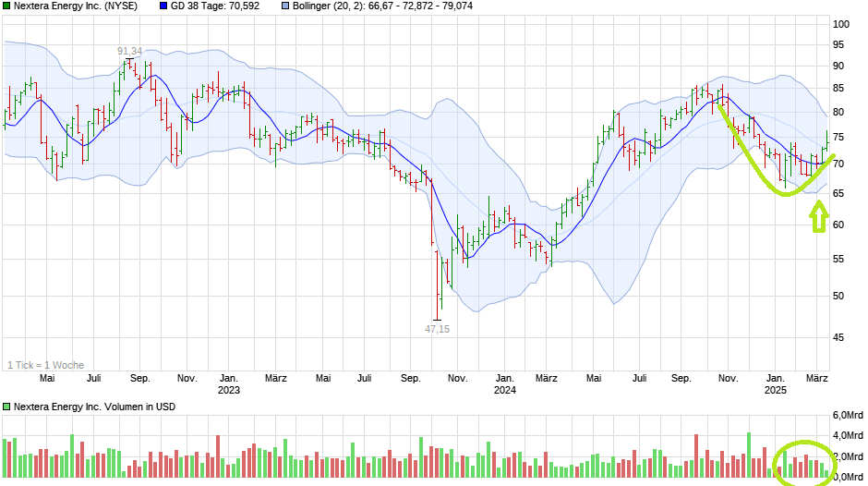The width and height of the screenshot is (868, 486).
Task: Click the green Nextera Energy legend square
Action: pyautogui.click(x=6, y=6)
